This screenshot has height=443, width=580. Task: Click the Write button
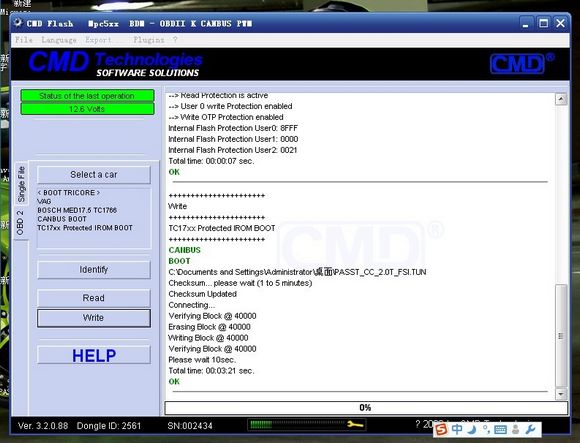(94, 318)
